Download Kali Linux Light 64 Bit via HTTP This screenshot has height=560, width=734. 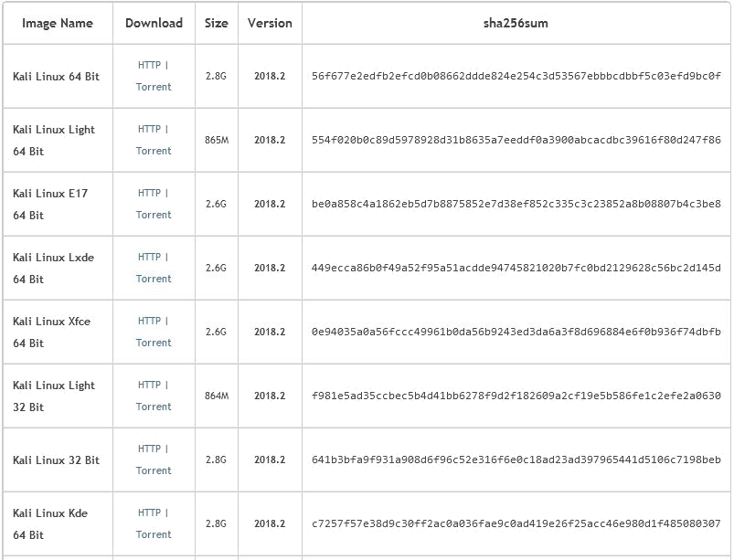(x=149, y=130)
